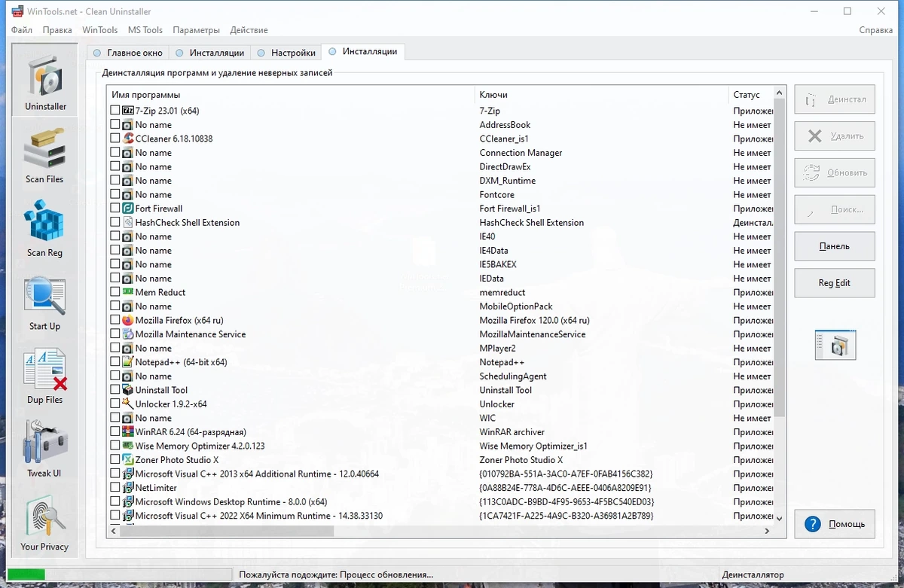904x588 pixels.
Task: Click the Обновить button
Action: click(x=835, y=172)
